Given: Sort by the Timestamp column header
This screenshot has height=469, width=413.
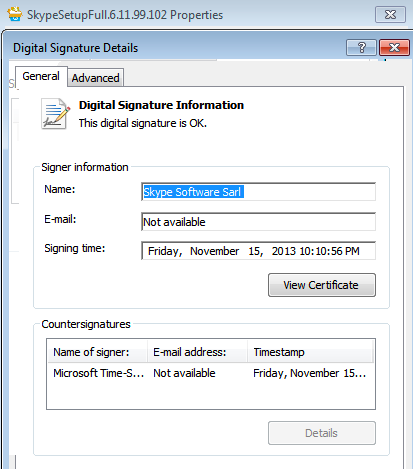Looking at the screenshot, I should tap(310, 352).
